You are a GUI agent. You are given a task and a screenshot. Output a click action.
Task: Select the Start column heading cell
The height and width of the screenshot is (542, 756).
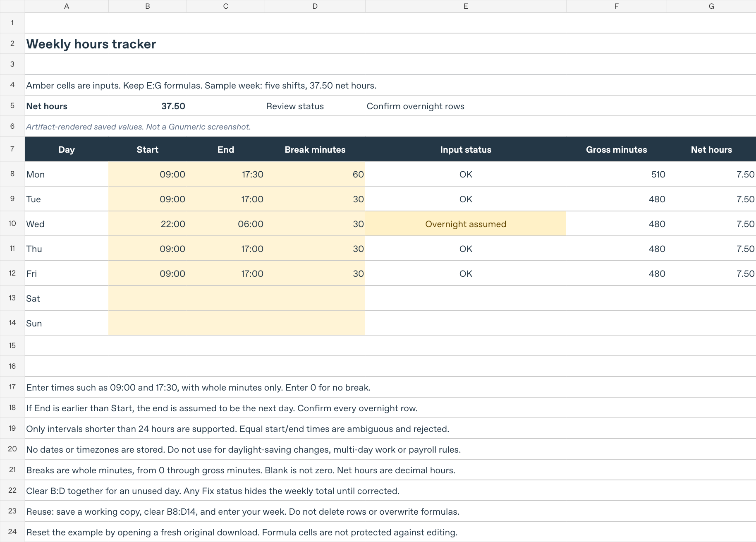[x=148, y=149]
